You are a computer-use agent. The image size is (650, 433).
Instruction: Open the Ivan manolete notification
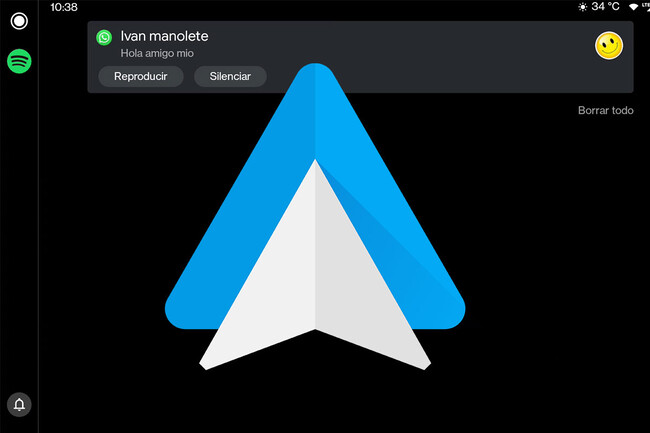tap(360, 57)
